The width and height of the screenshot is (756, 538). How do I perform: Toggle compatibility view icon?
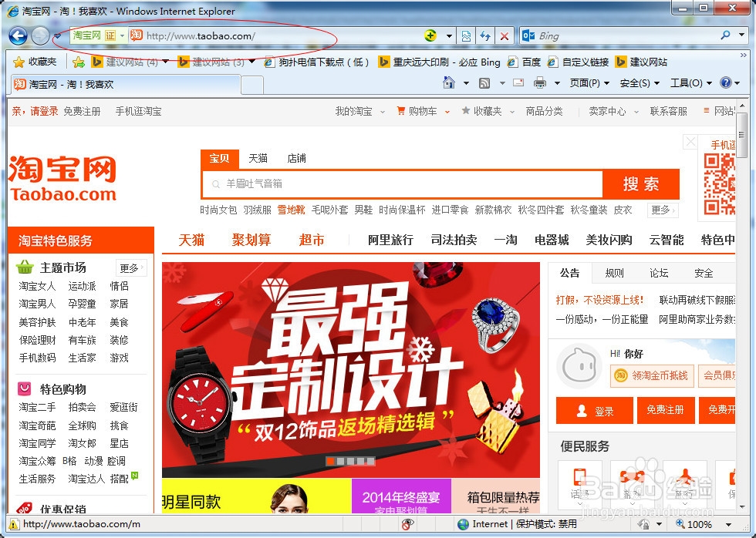(x=466, y=35)
